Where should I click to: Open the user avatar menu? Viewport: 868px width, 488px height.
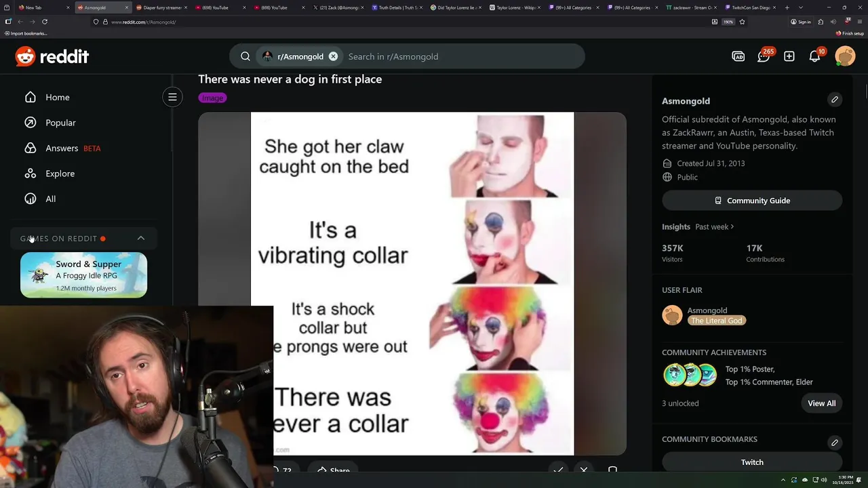pyautogui.click(x=845, y=56)
